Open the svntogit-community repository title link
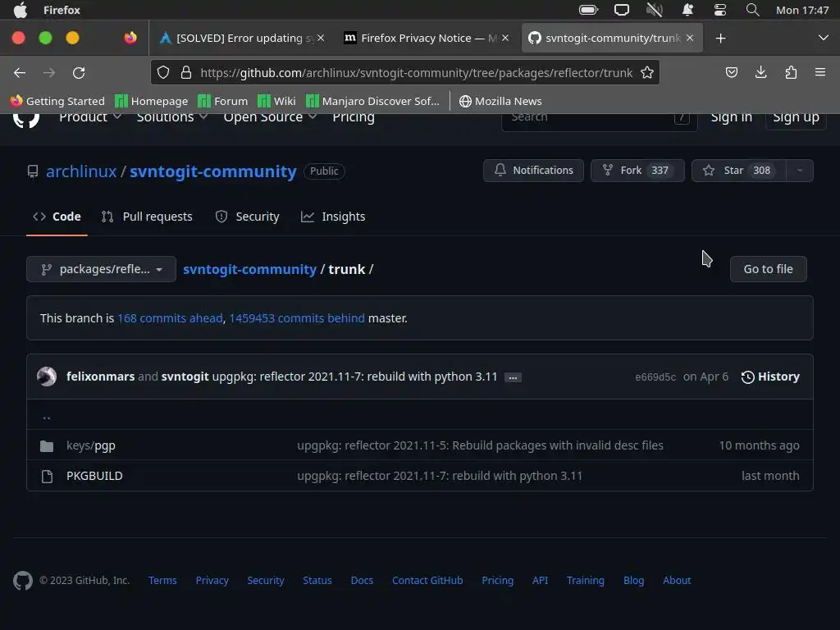The image size is (840, 630). coord(212,171)
